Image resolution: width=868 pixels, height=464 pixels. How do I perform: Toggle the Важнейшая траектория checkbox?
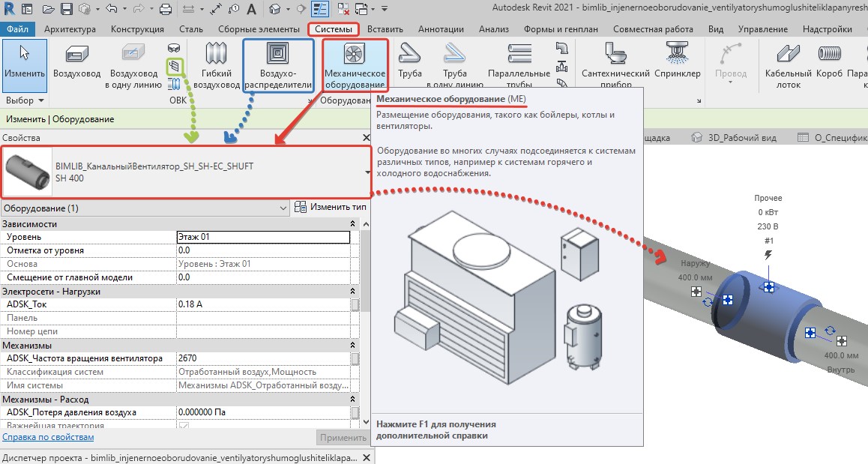tap(184, 427)
